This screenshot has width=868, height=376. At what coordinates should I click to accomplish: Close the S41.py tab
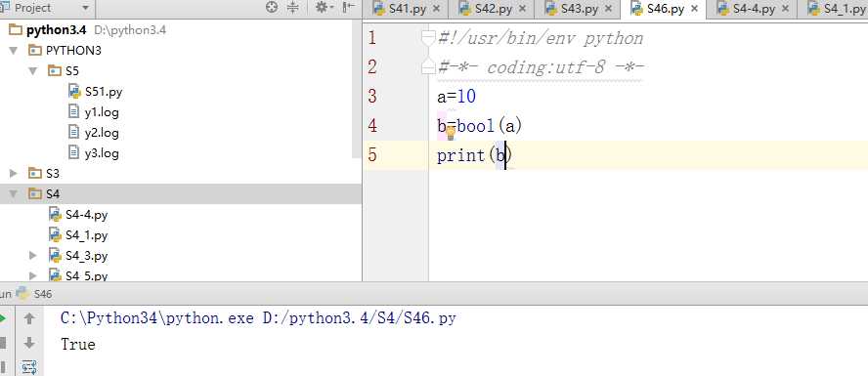[x=436, y=9]
